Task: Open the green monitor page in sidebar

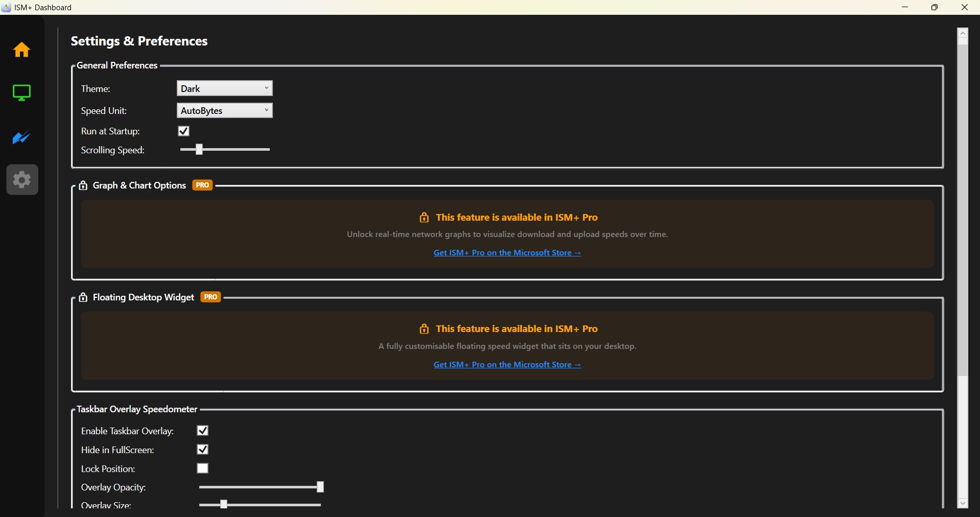Action: [x=21, y=93]
